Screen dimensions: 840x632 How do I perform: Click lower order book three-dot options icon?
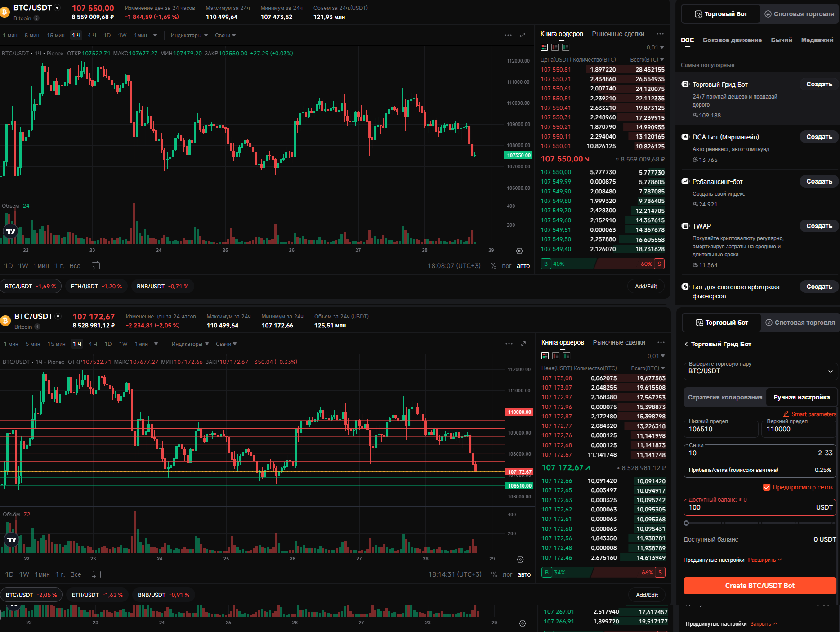661,342
